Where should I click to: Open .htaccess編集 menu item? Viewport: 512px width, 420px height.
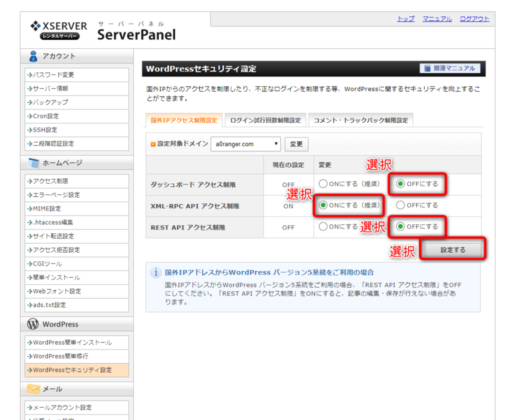(76, 222)
